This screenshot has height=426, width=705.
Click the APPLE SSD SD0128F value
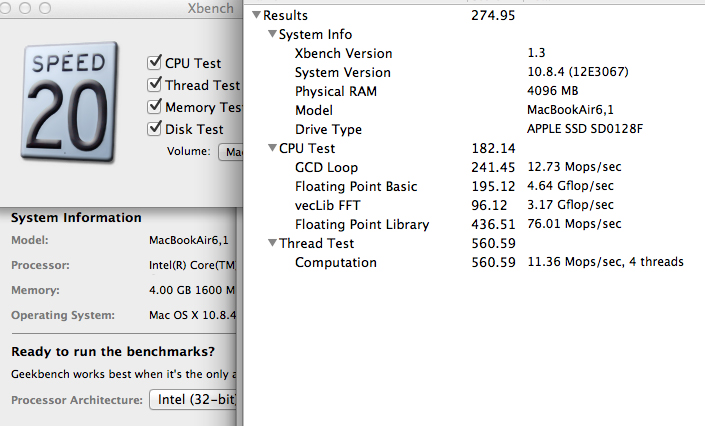click(x=585, y=129)
